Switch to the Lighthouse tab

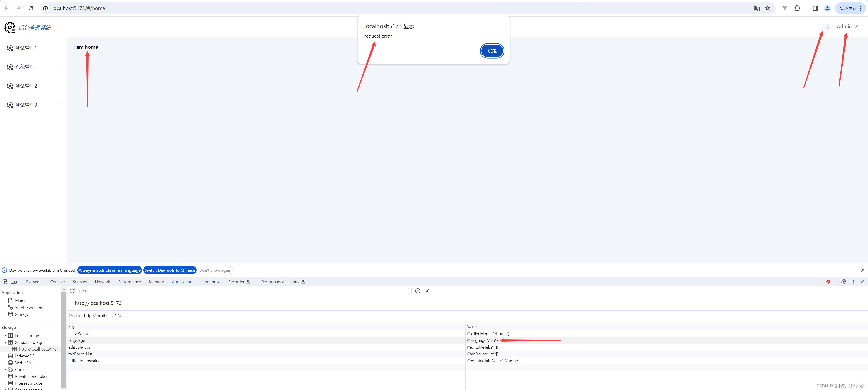click(210, 282)
